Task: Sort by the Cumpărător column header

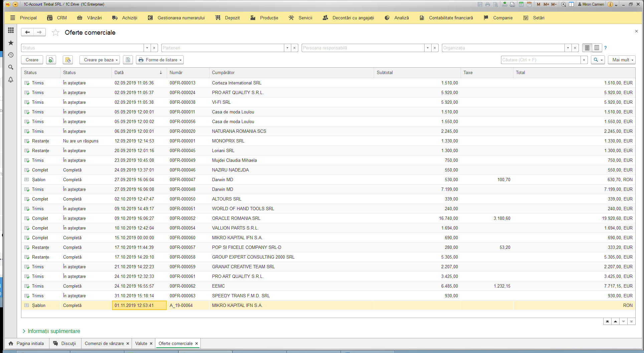Action: tap(291, 72)
